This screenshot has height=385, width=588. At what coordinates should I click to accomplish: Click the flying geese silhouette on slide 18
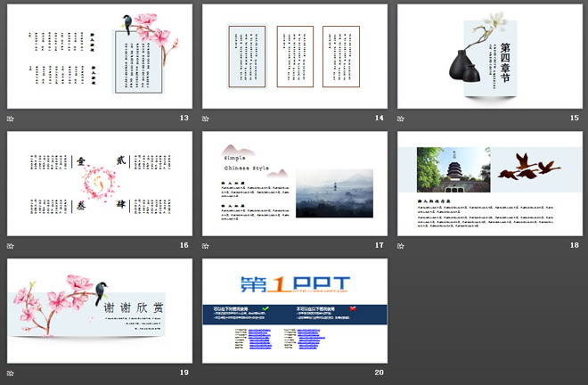click(527, 168)
